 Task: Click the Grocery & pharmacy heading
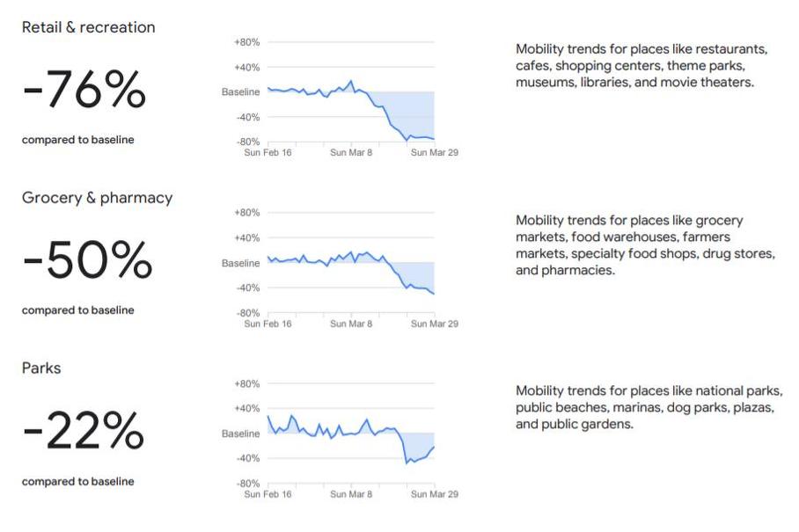click(x=97, y=198)
